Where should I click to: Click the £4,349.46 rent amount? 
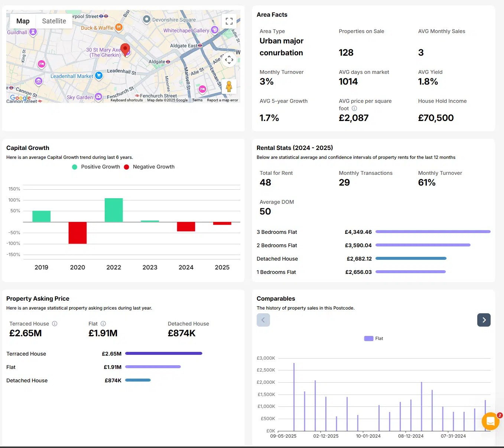pyautogui.click(x=358, y=232)
